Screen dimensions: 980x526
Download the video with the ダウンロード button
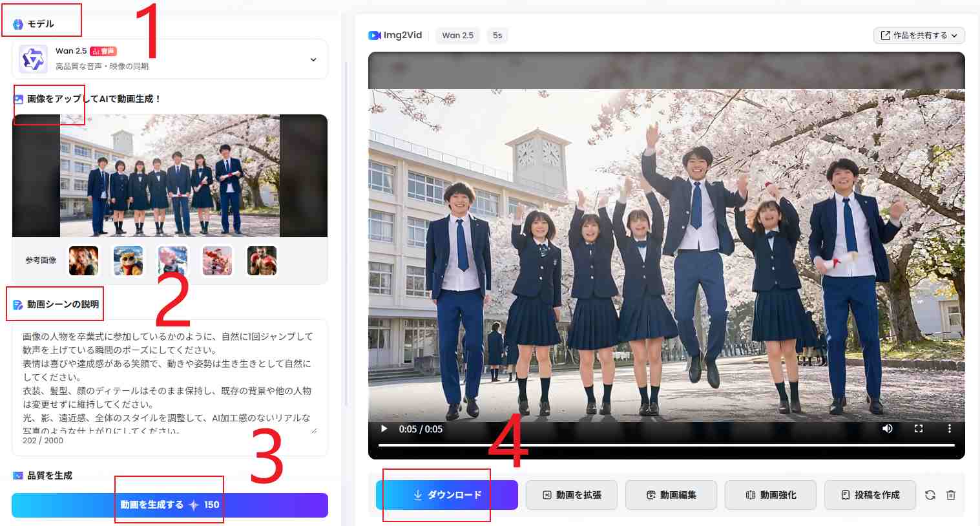point(446,494)
